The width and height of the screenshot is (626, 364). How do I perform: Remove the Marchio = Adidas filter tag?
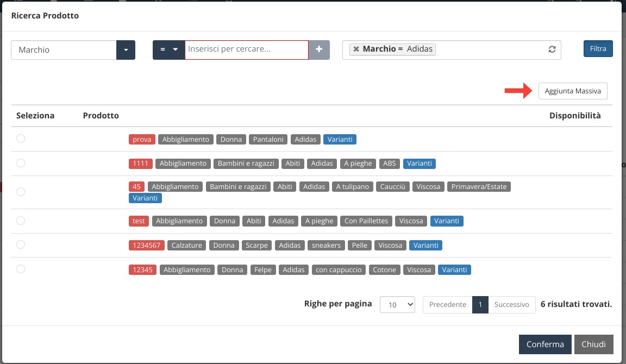356,49
